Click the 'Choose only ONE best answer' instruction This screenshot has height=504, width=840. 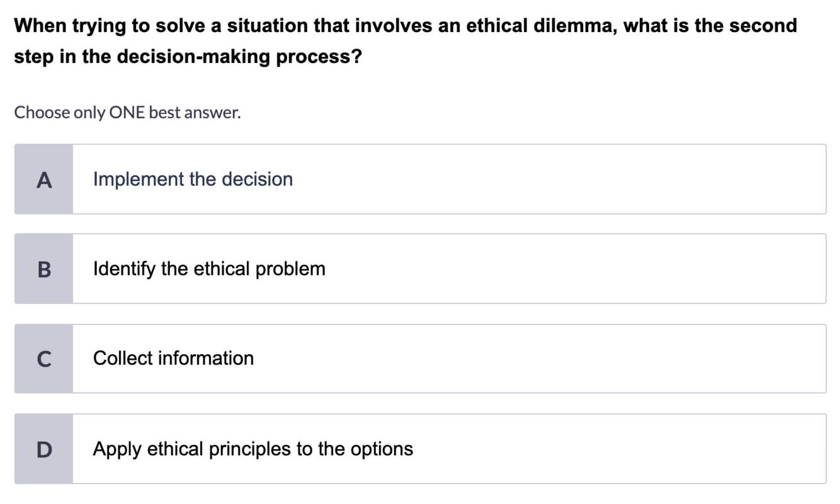(127, 113)
